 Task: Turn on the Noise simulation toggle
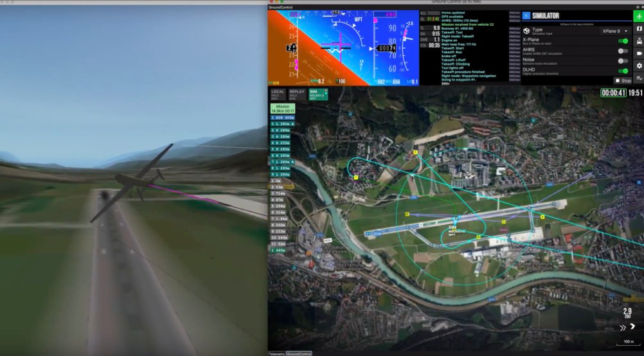pos(622,61)
